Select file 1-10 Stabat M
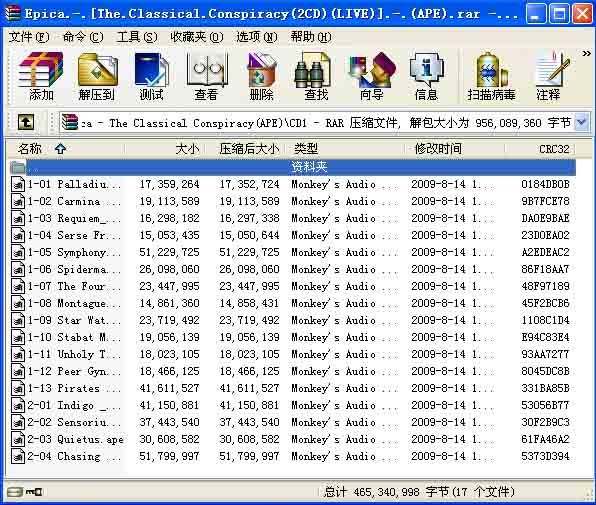Viewport: 596px width, 505px height. point(74,337)
